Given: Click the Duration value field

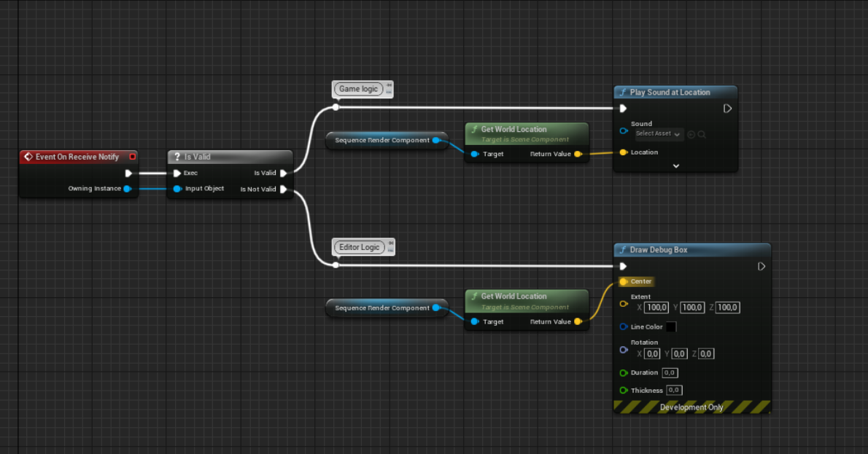Looking at the screenshot, I should pyautogui.click(x=670, y=373).
